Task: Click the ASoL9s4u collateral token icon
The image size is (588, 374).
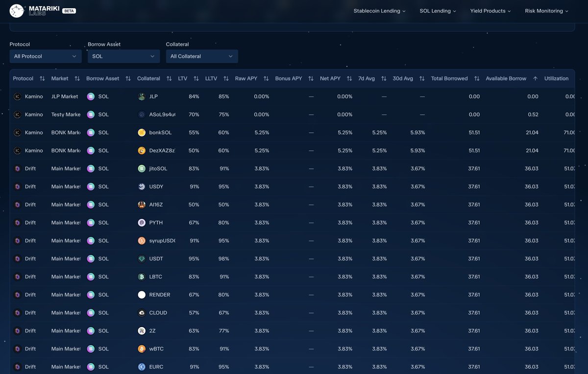Action: tap(142, 115)
